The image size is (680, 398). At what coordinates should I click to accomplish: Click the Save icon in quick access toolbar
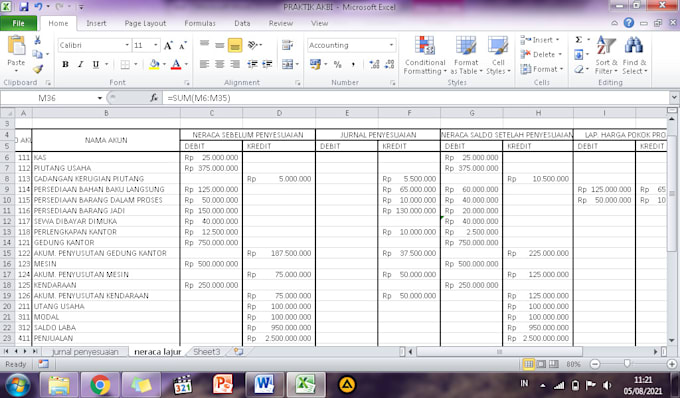(23, 7)
